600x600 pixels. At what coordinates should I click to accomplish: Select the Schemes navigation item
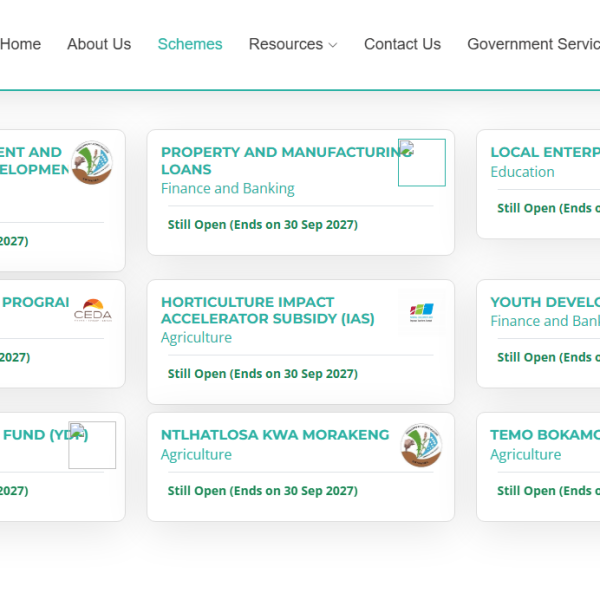(x=190, y=44)
